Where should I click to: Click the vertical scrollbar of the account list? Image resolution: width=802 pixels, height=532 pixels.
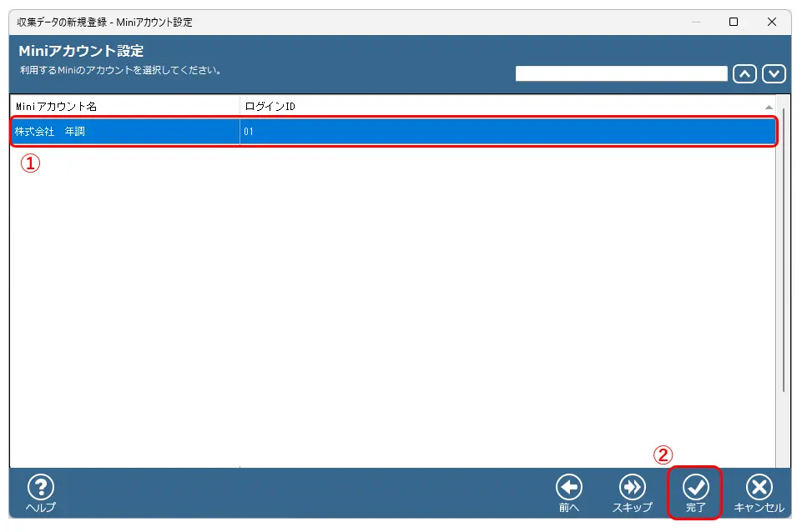click(782, 250)
